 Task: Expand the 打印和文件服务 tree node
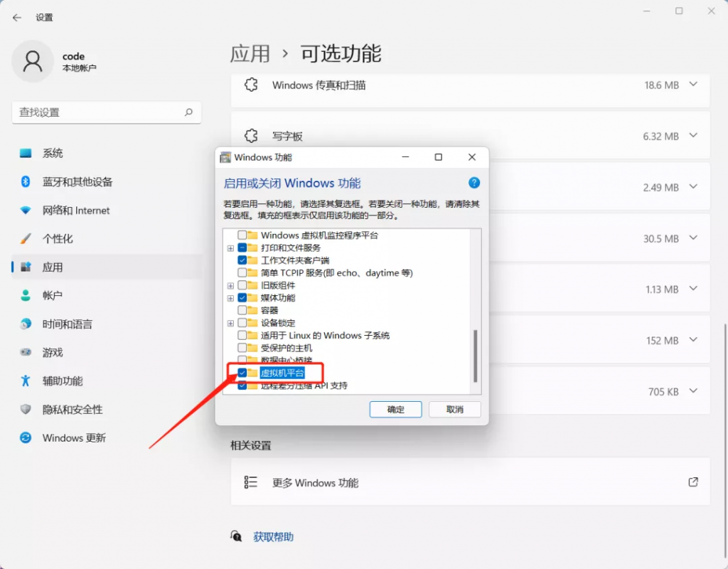[x=230, y=248]
